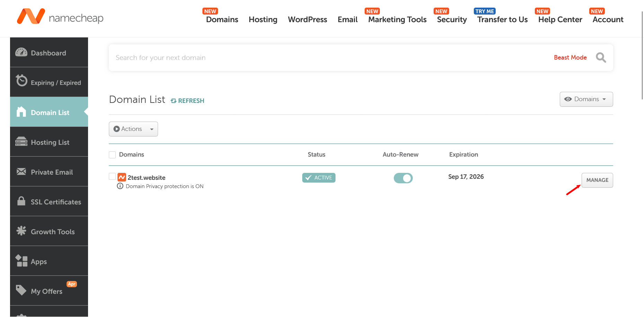
Task: Click the My Offers tag icon
Action: 21,290
